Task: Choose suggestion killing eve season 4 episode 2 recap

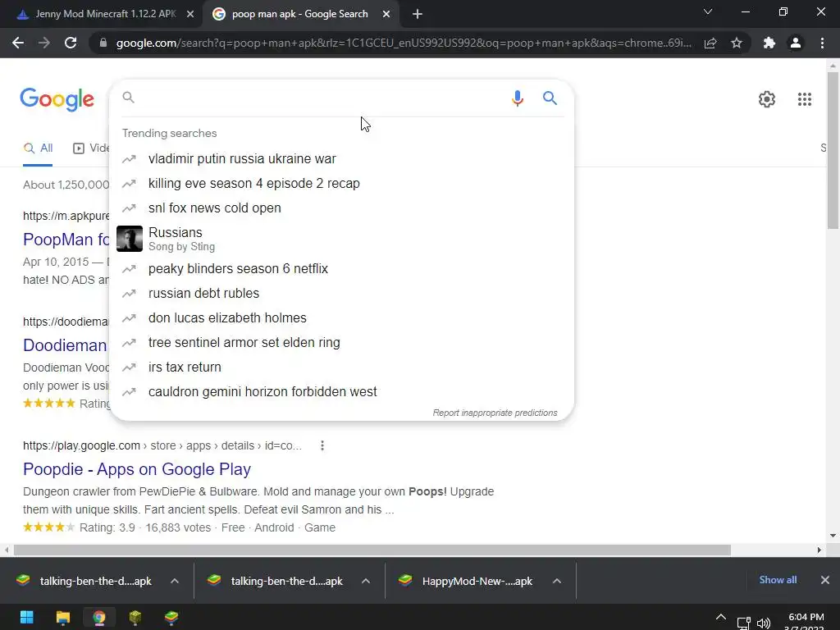Action: click(x=341, y=183)
